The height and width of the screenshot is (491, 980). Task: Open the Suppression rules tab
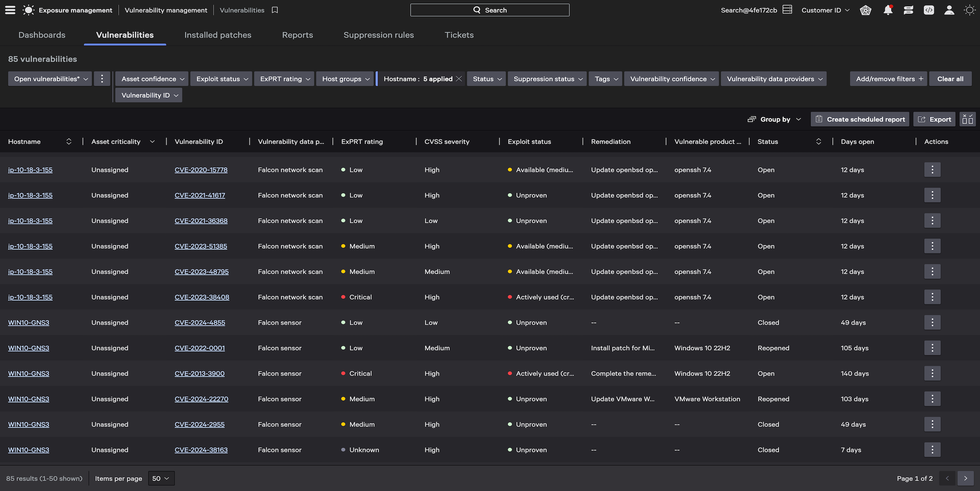point(379,35)
